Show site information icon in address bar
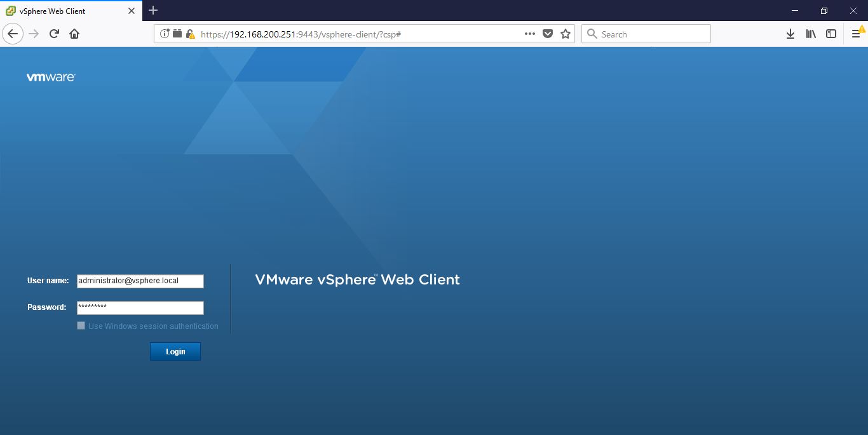The width and height of the screenshot is (868, 435). [165, 34]
